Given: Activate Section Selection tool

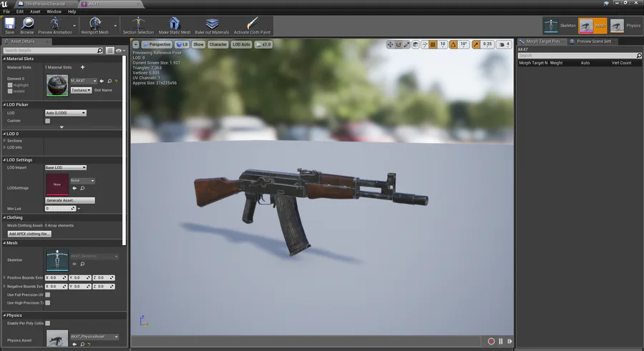Looking at the screenshot, I should pyautogui.click(x=138, y=26).
